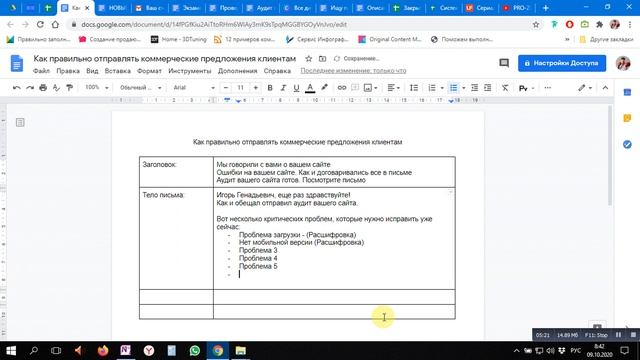Open the Правка menu
The width and height of the screenshot is (640, 360).
(x=68, y=71)
